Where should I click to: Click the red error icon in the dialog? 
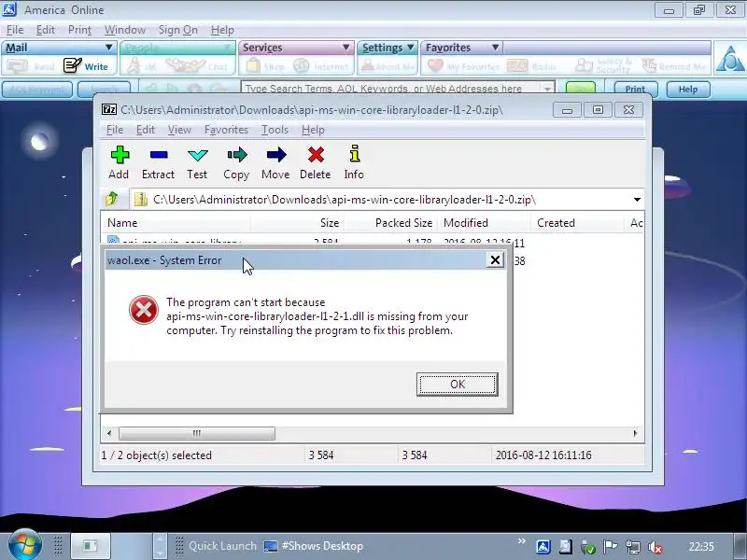click(144, 310)
